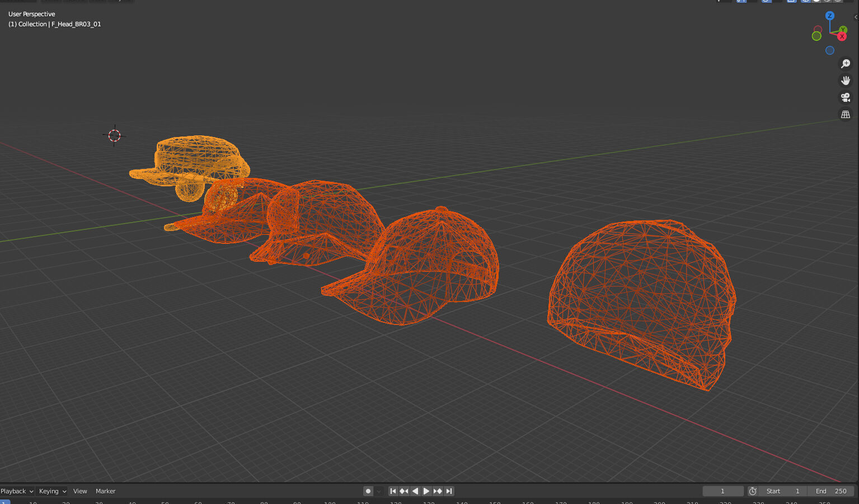The width and height of the screenshot is (859, 504).
Task: Click the 'Collection | F_Head_BR03_01' label
Action: pyautogui.click(x=54, y=24)
